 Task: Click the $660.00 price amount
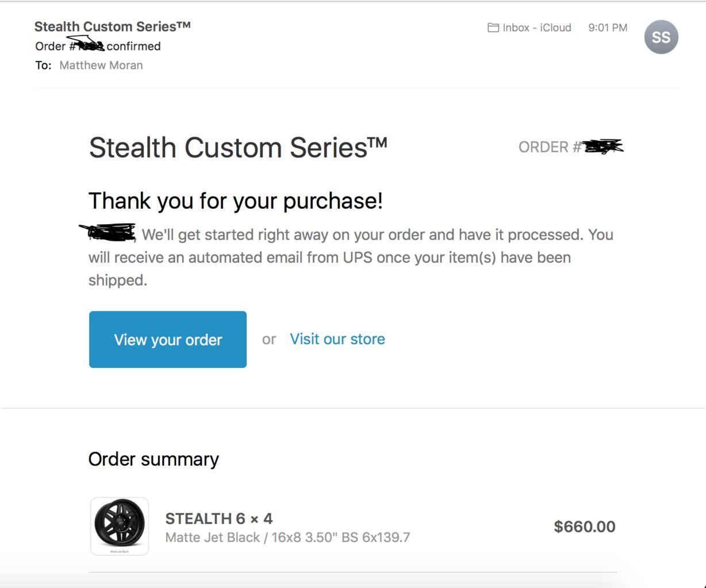coord(585,526)
